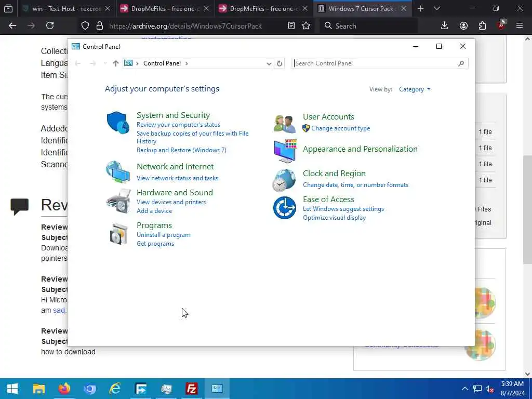The height and width of the screenshot is (399, 532).
Task: Open View devices and printers
Action: click(171, 202)
